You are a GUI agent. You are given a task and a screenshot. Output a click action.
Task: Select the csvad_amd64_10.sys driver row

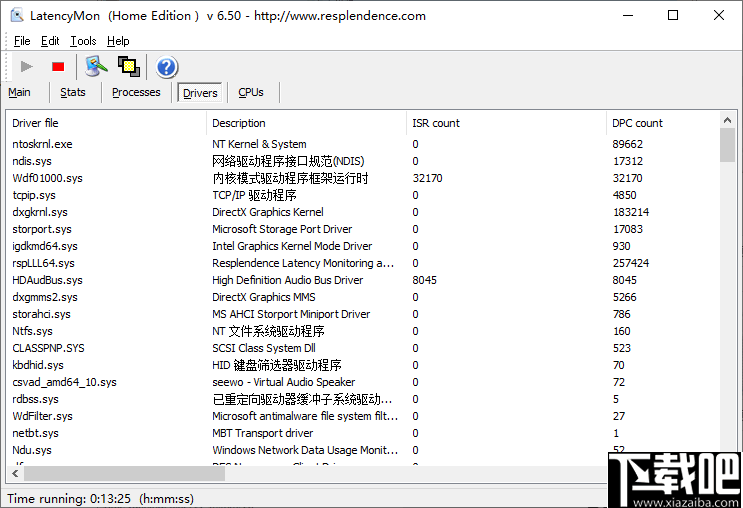click(363, 382)
